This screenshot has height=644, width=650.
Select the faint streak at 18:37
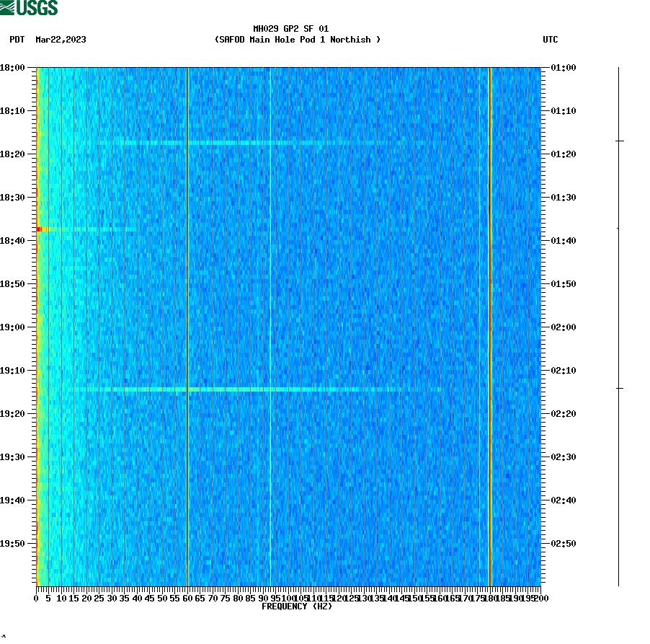pos(94,229)
